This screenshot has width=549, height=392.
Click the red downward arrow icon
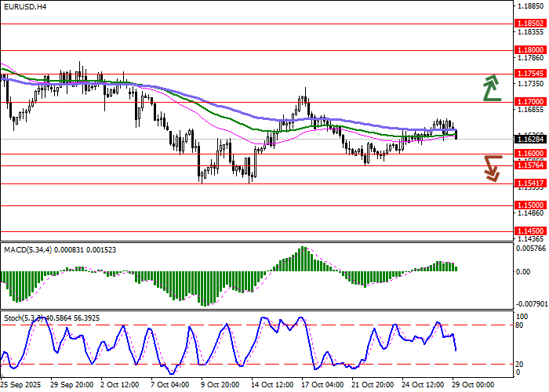pyautogui.click(x=492, y=168)
